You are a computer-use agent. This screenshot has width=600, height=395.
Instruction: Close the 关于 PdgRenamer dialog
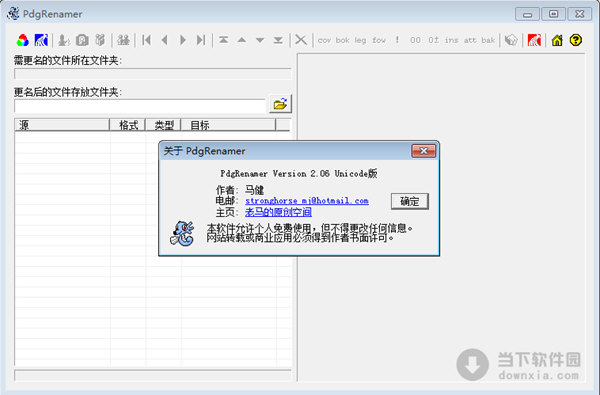(x=424, y=151)
